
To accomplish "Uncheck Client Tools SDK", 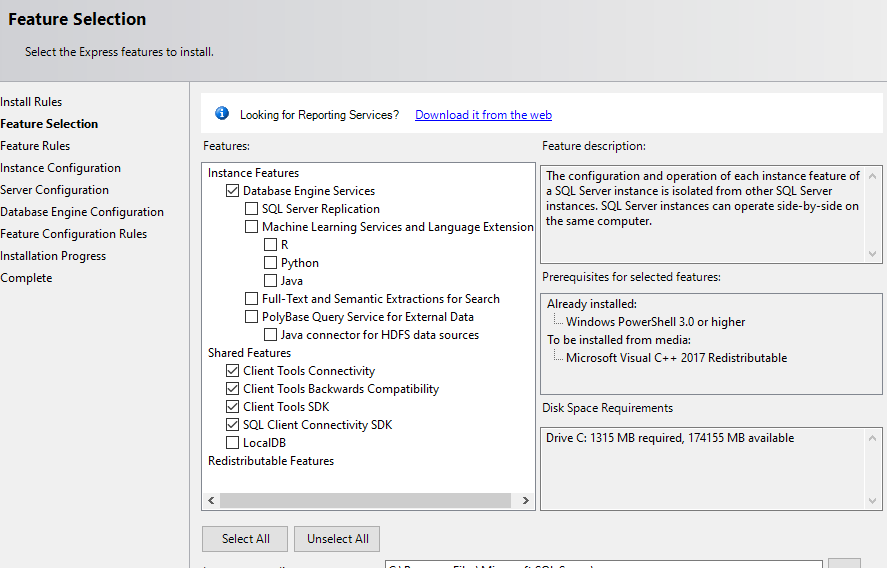I will pyautogui.click(x=232, y=407).
